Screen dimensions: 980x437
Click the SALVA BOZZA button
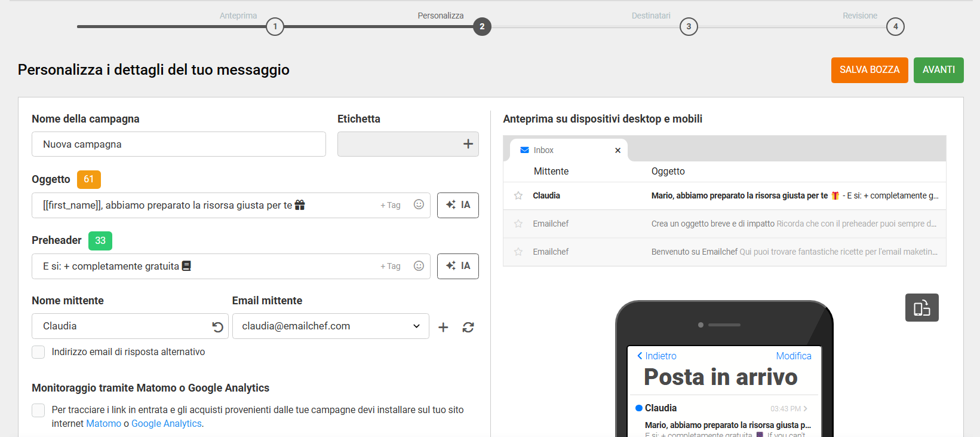pos(869,70)
